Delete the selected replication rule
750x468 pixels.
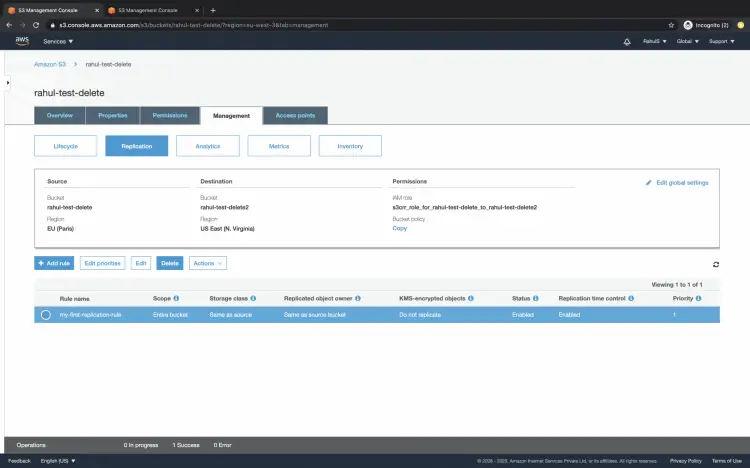coord(170,263)
